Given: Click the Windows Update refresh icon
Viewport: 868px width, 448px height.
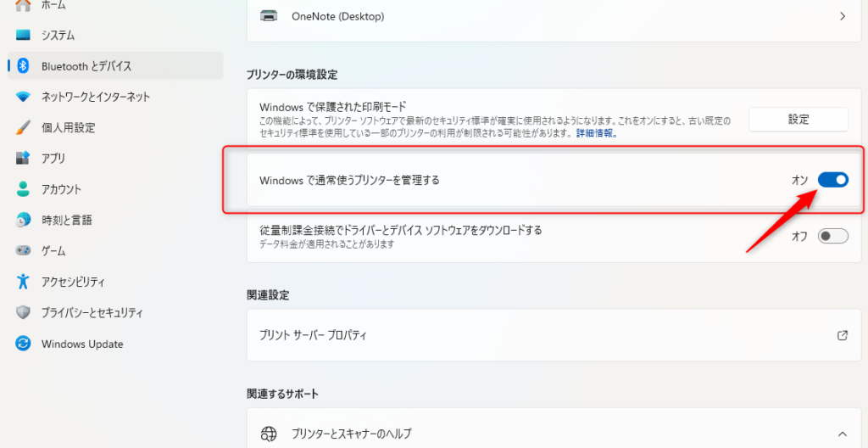Looking at the screenshot, I should coord(25,344).
